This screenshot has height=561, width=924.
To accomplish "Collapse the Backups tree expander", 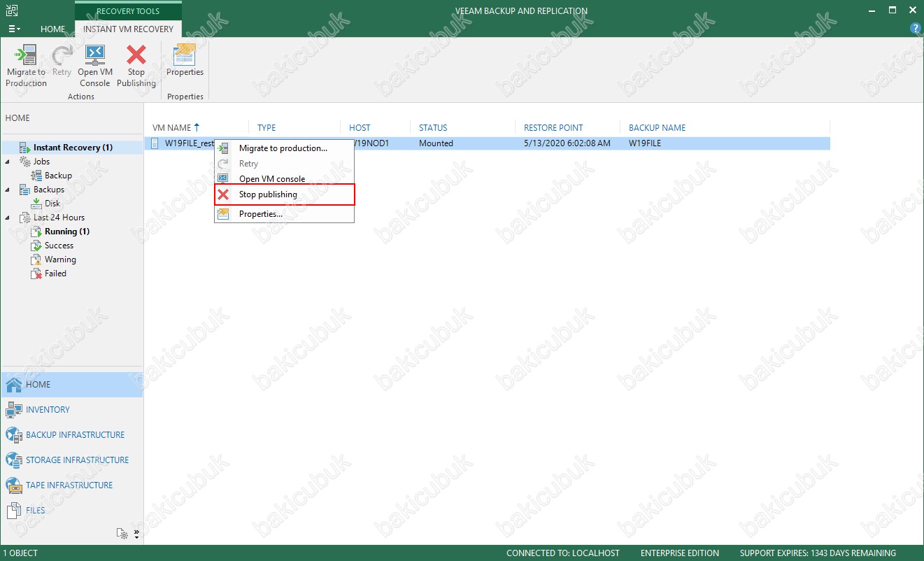I will tap(8, 190).
